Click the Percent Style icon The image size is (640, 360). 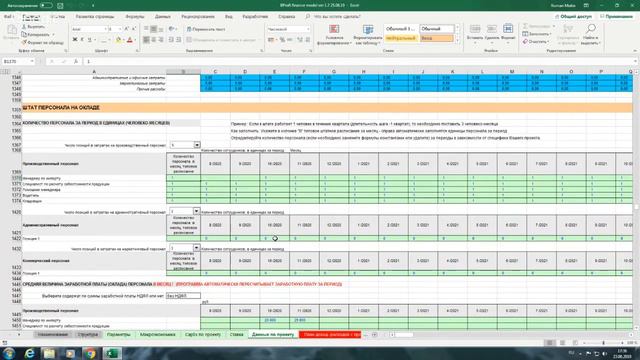pos(282,40)
